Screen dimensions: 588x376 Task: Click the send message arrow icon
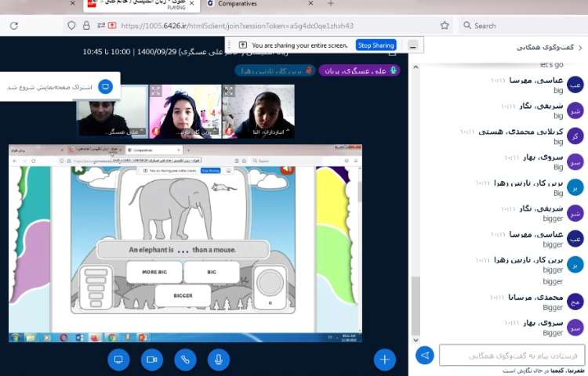[x=424, y=356]
